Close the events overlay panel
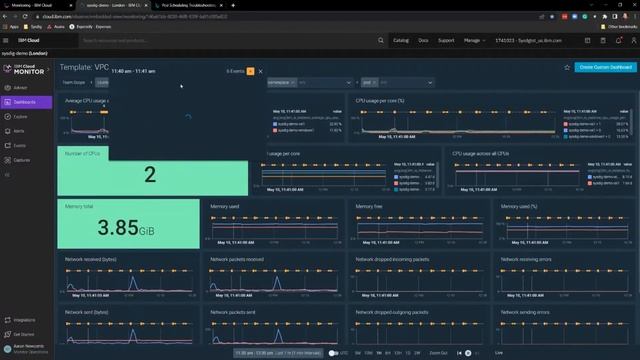640x360 pixels. [261, 71]
